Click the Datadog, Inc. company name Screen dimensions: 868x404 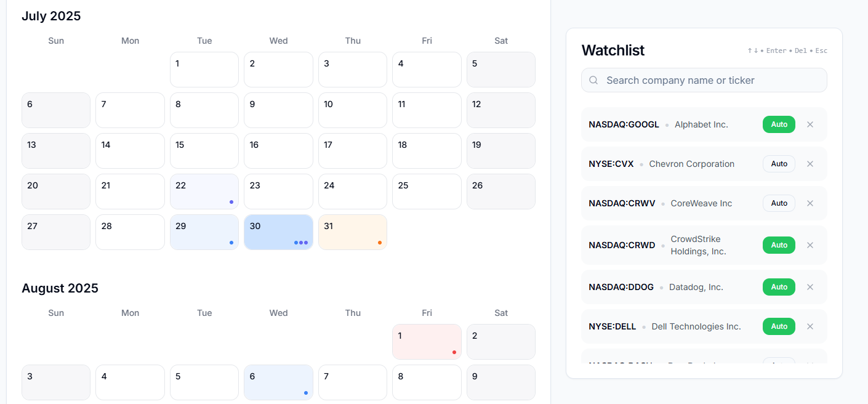[x=696, y=287]
